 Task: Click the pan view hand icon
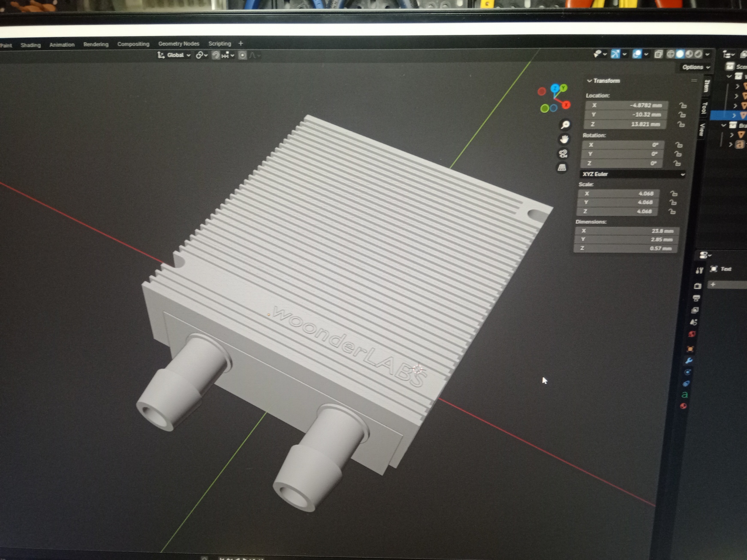coord(564,139)
